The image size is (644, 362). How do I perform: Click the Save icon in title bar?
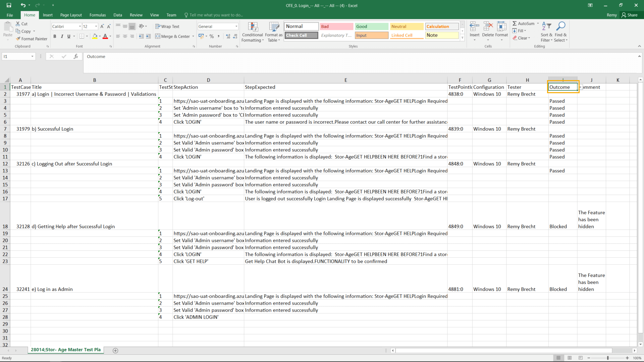pos(9,5)
